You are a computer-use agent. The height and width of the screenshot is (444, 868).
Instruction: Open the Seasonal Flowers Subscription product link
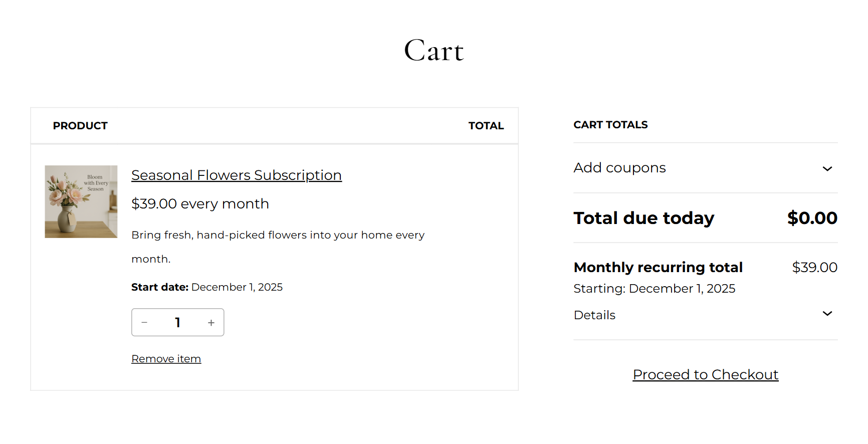pyautogui.click(x=236, y=175)
